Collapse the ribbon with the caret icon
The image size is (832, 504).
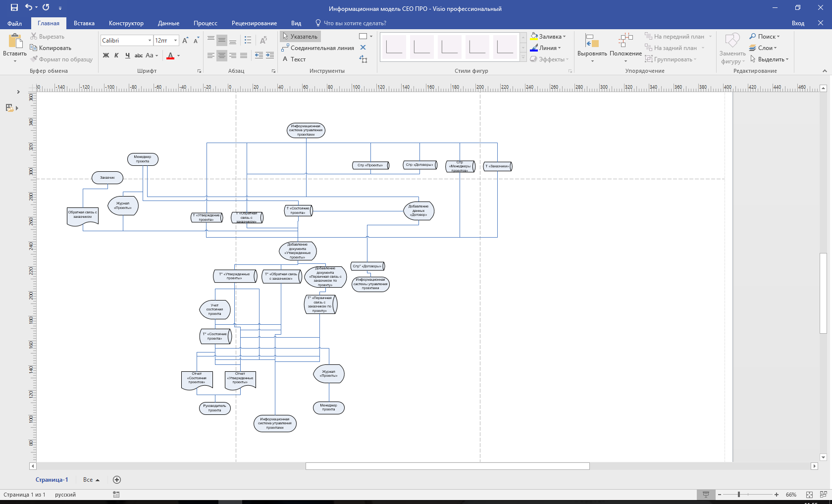[825, 71]
